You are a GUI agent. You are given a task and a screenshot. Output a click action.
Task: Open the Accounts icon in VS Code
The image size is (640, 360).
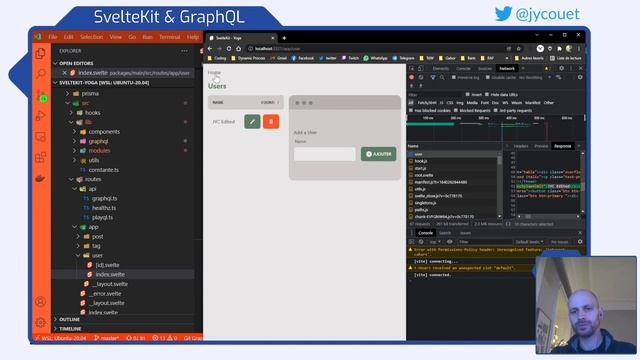click(40, 302)
